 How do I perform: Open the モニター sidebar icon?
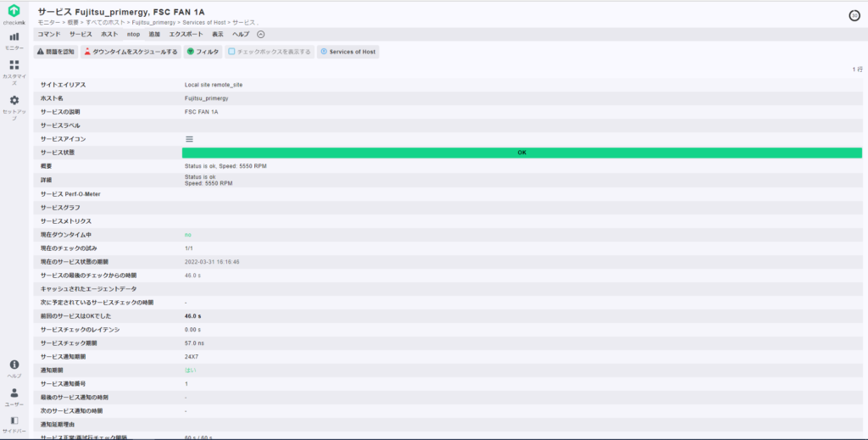[x=14, y=36]
